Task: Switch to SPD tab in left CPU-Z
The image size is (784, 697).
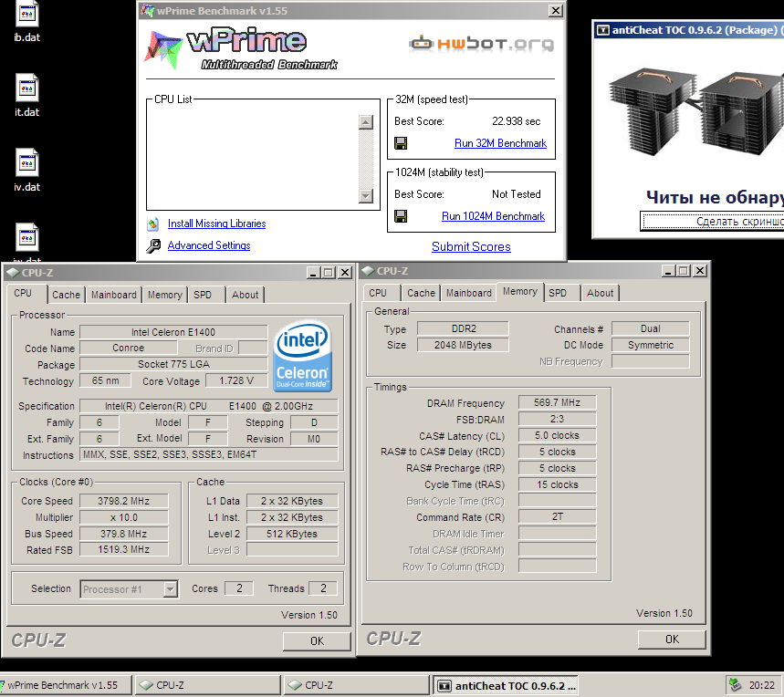Action: click(205, 295)
